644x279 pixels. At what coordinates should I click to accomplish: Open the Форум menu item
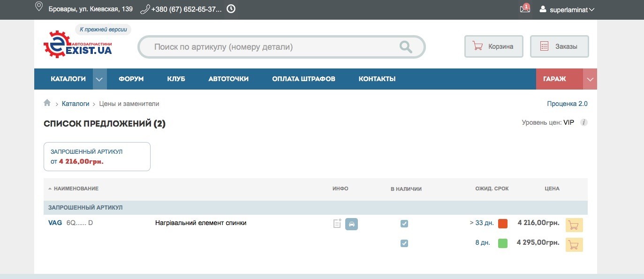131,79
